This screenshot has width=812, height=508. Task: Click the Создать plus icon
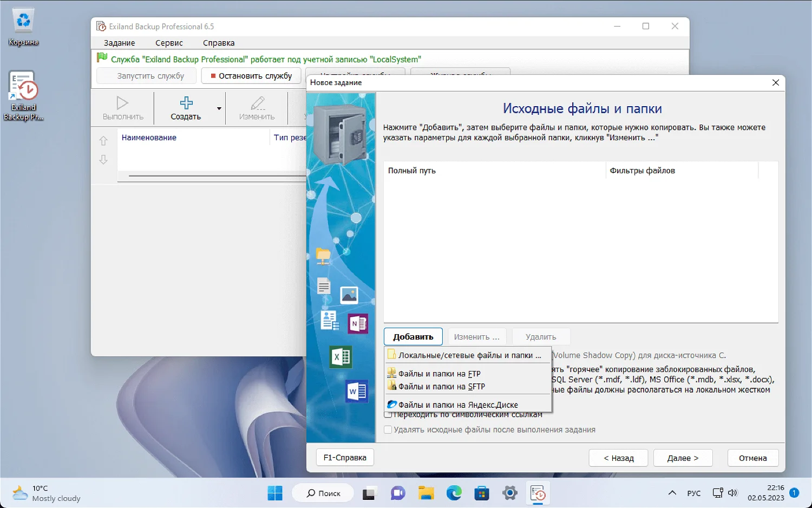tap(186, 103)
